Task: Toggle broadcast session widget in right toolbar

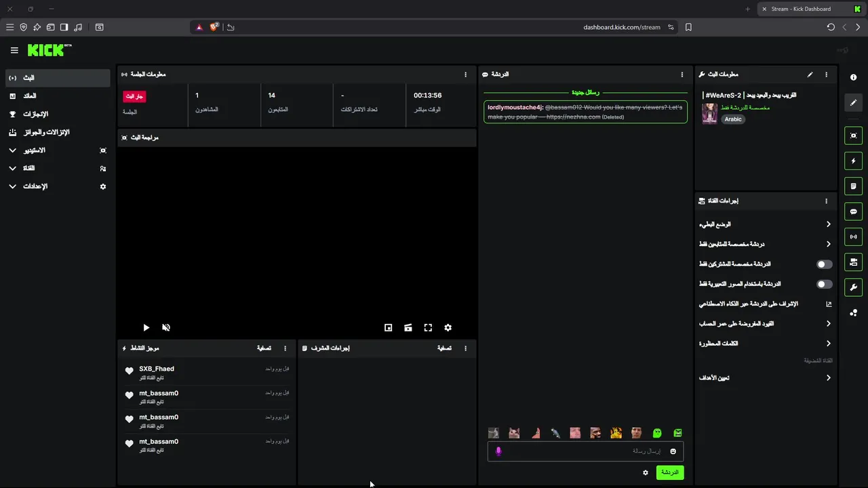Action: pos(854,237)
